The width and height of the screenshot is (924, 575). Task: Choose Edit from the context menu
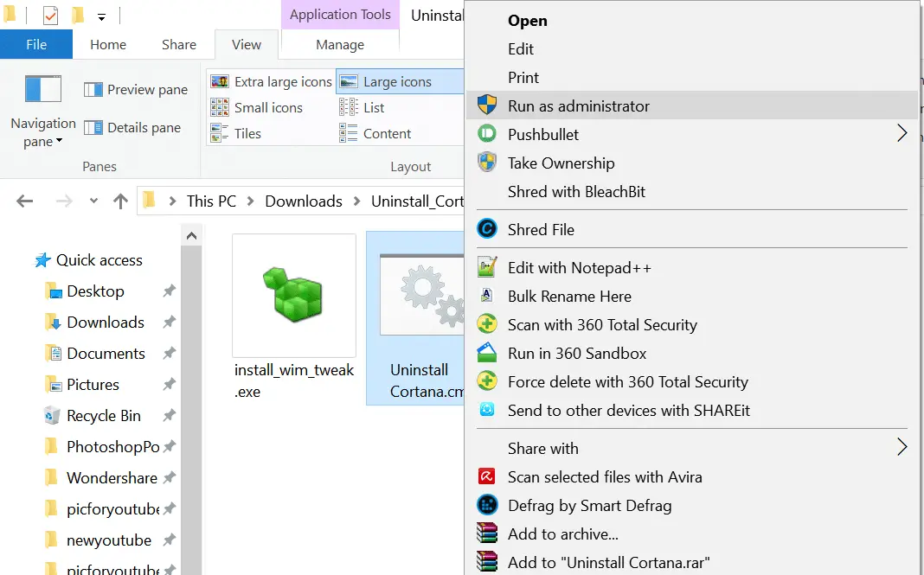tap(692, 49)
